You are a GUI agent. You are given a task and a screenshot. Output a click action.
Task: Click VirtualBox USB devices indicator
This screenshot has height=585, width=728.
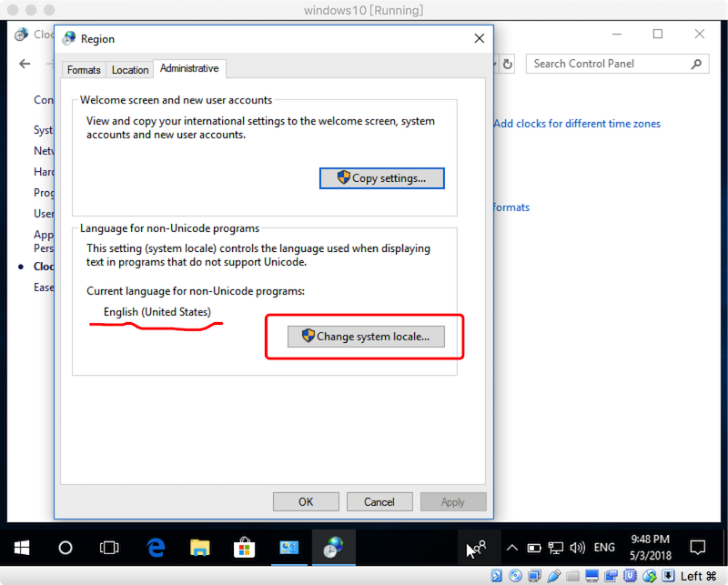553,576
